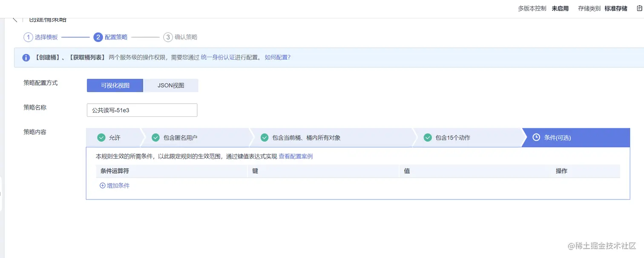Click the 策略内容 label
The width and height of the screenshot is (644, 258).
(x=35, y=132)
